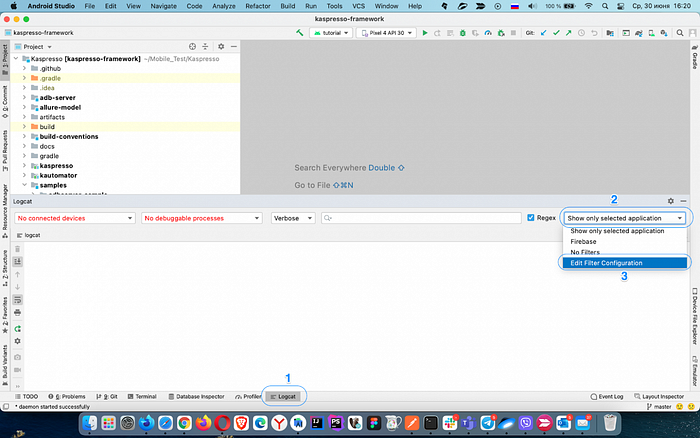Select the allure-model module row
700x438 pixels.
tap(125, 107)
